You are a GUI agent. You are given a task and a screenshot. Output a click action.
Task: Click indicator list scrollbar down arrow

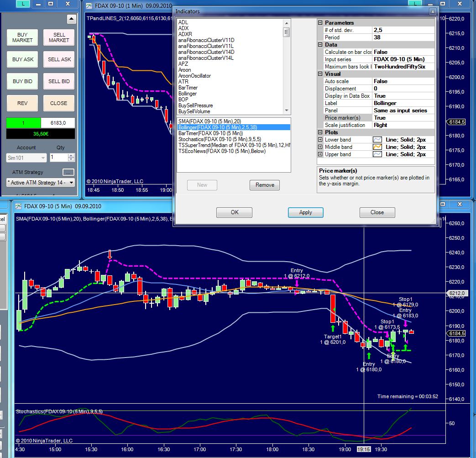[x=287, y=111]
